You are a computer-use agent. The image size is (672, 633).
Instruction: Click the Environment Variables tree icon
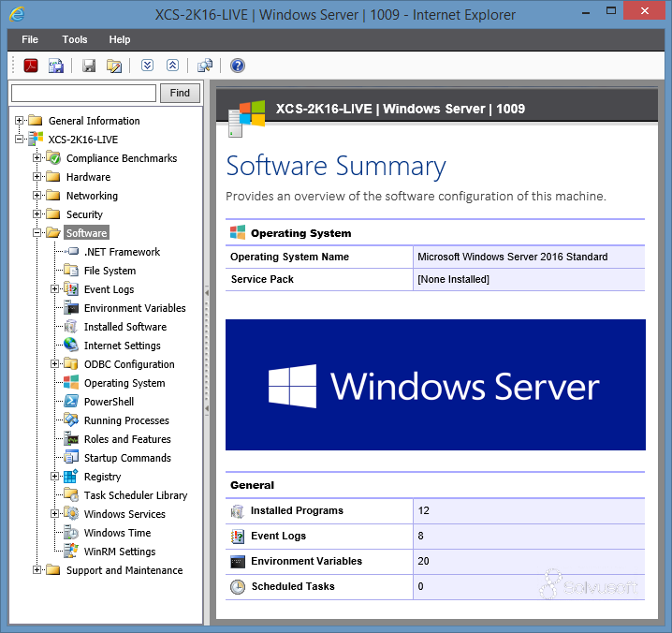(71, 307)
